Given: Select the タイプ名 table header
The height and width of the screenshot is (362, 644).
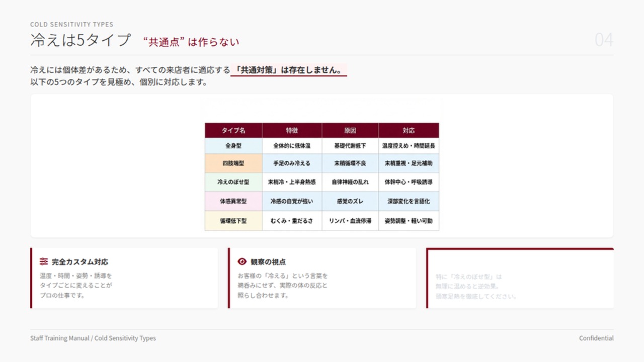Looking at the screenshot, I should (233, 130).
